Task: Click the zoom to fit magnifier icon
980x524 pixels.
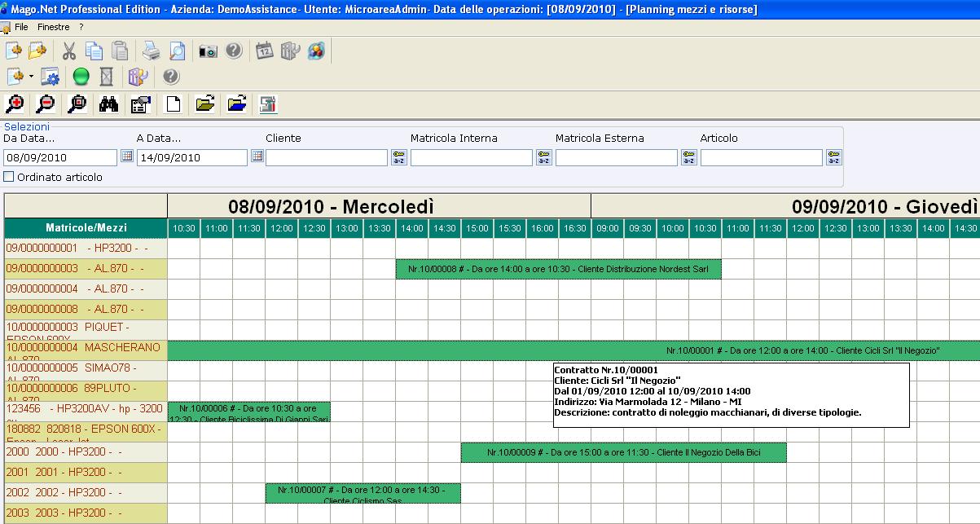Action: point(77,103)
